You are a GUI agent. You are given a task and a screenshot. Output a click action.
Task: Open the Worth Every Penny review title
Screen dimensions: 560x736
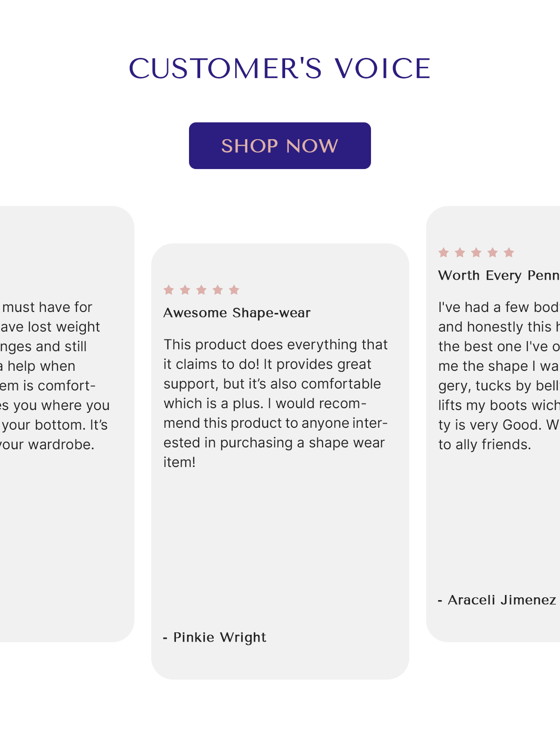click(499, 276)
